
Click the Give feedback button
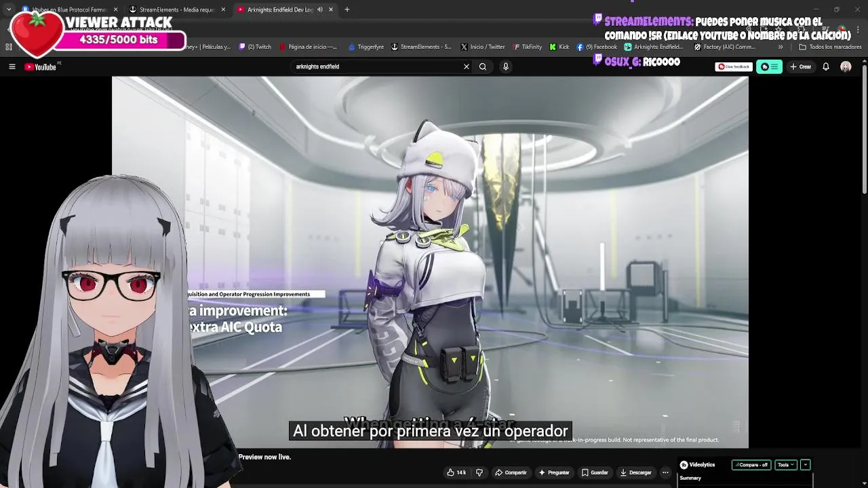pyautogui.click(x=734, y=66)
